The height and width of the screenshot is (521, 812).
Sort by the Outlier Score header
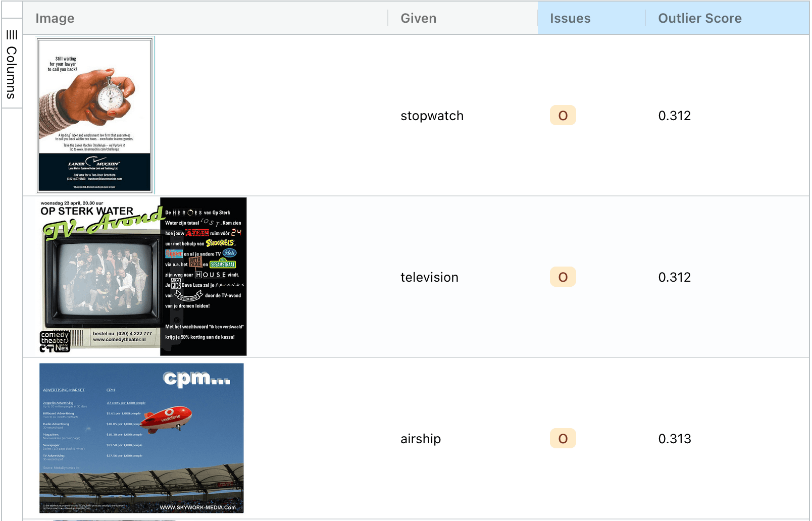(699, 18)
